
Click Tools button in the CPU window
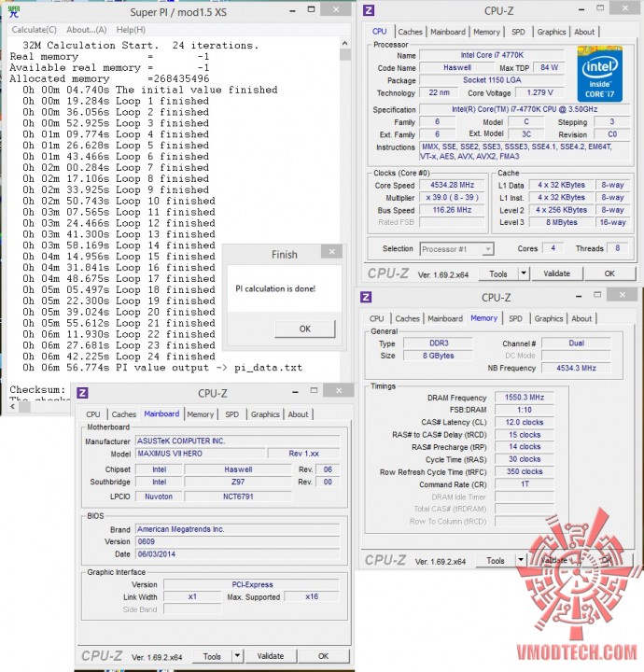(497, 273)
